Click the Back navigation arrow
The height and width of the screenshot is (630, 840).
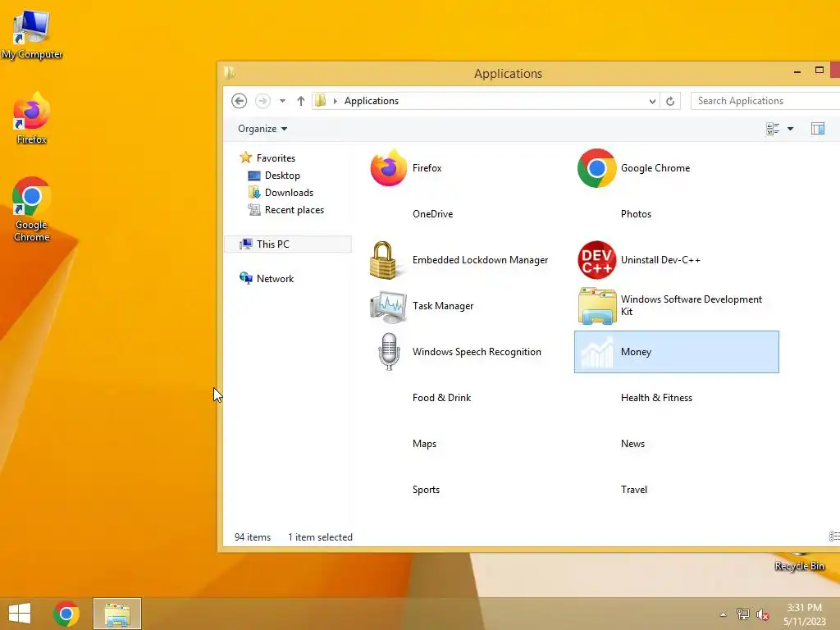tap(239, 101)
